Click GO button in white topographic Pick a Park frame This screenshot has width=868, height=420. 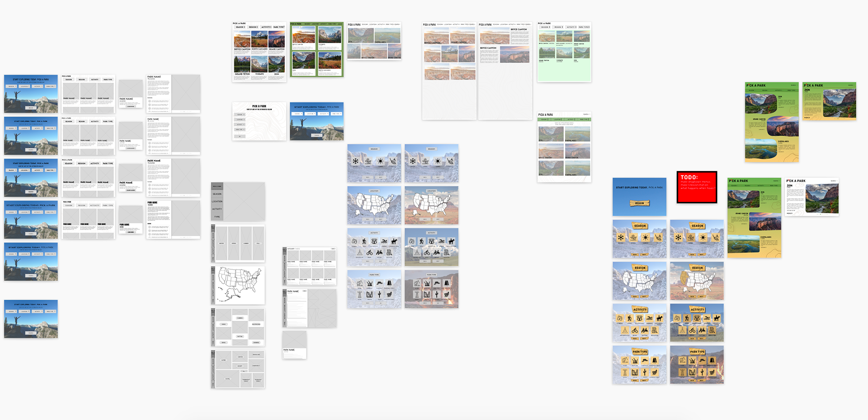[240, 136]
